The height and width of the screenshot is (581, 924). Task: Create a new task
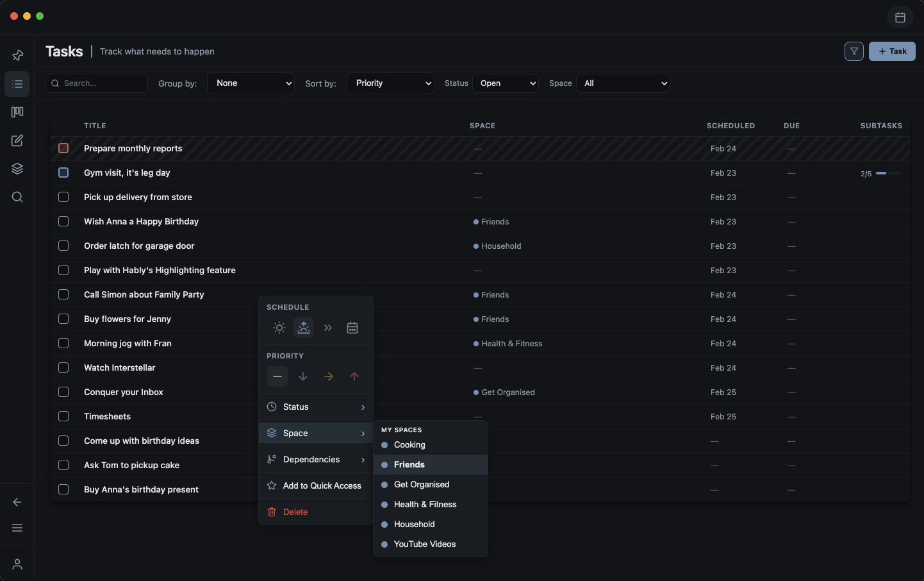(892, 51)
